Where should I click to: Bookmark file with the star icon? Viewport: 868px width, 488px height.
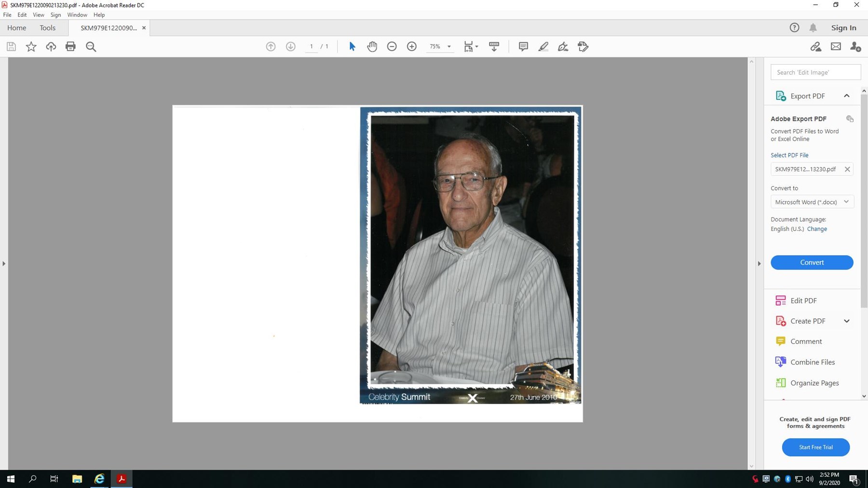[31, 47]
